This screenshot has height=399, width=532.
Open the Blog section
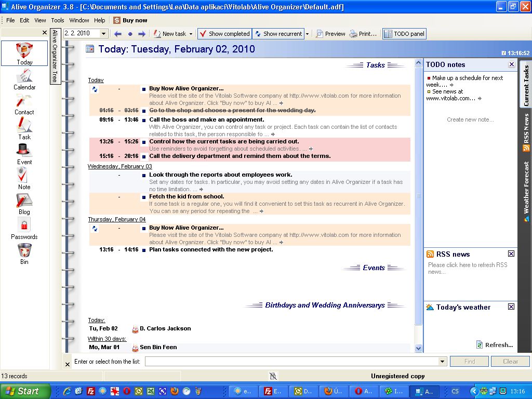pyautogui.click(x=24, y=204)
